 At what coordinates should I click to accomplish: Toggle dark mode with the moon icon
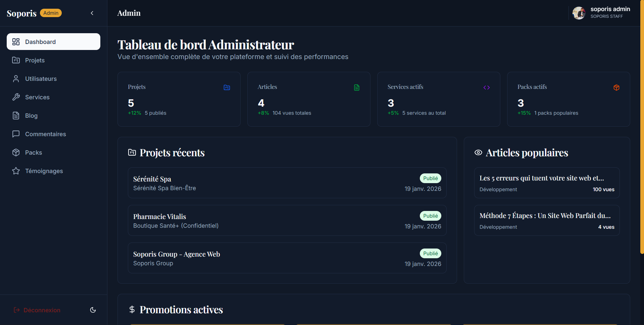(93, 310)
